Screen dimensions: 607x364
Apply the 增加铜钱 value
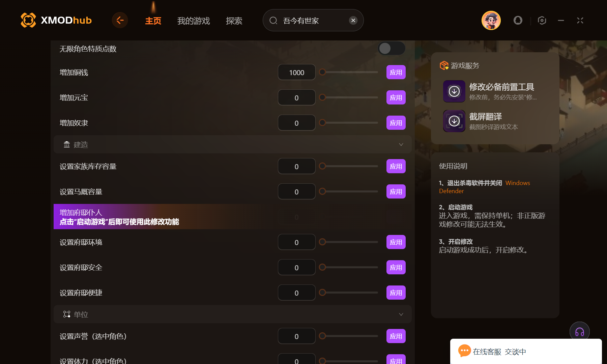(396, 72)
